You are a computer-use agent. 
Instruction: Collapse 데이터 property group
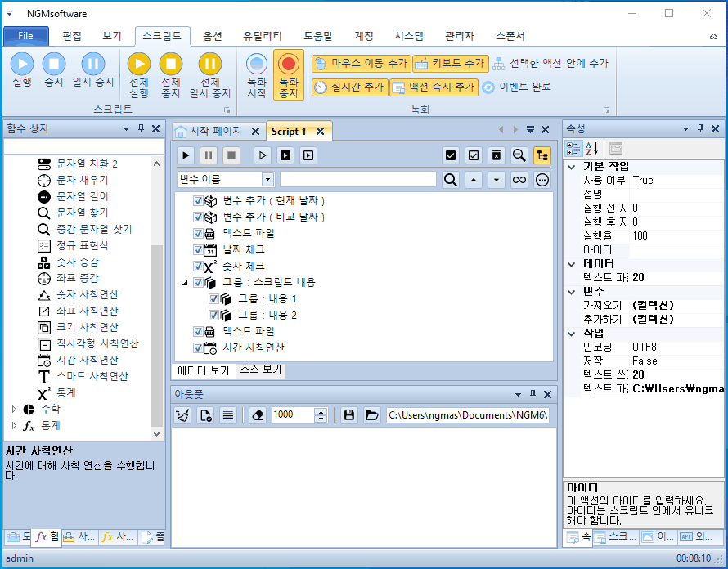coord(572,264)
